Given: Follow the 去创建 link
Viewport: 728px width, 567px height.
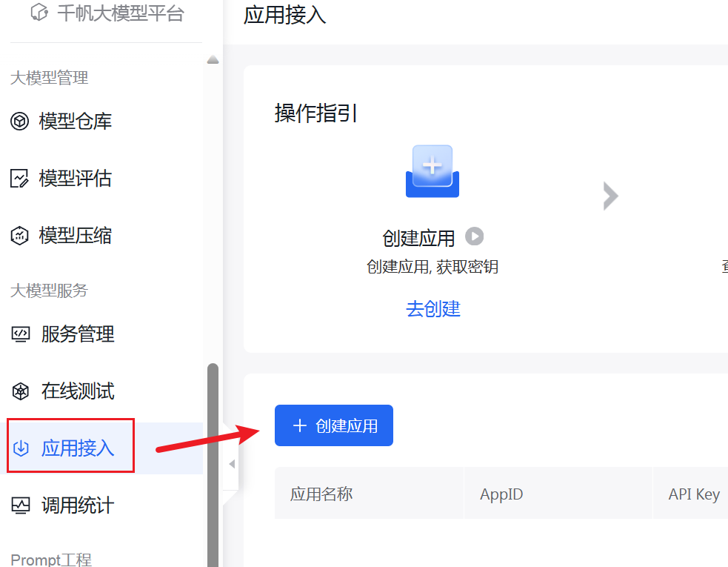Looking at the screenshot, I should point(433,309).
